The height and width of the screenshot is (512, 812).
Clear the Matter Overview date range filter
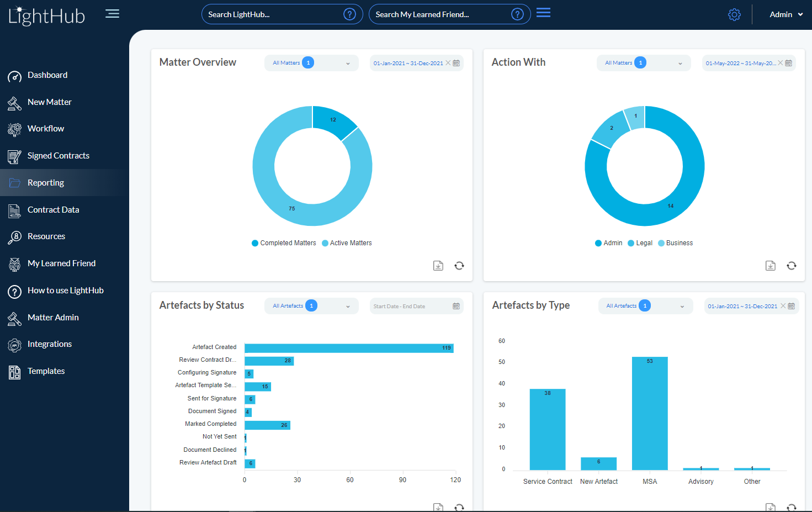[x=448, y=62]
